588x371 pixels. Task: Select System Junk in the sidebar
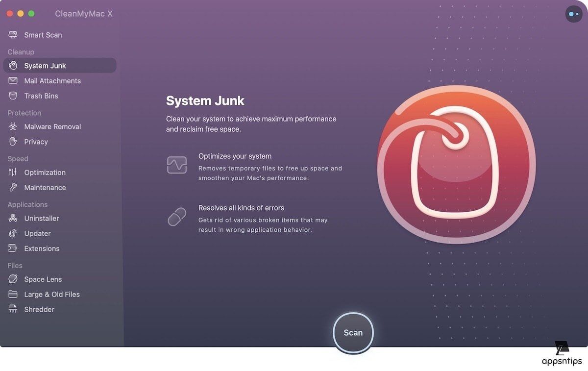tap(45, 66)
